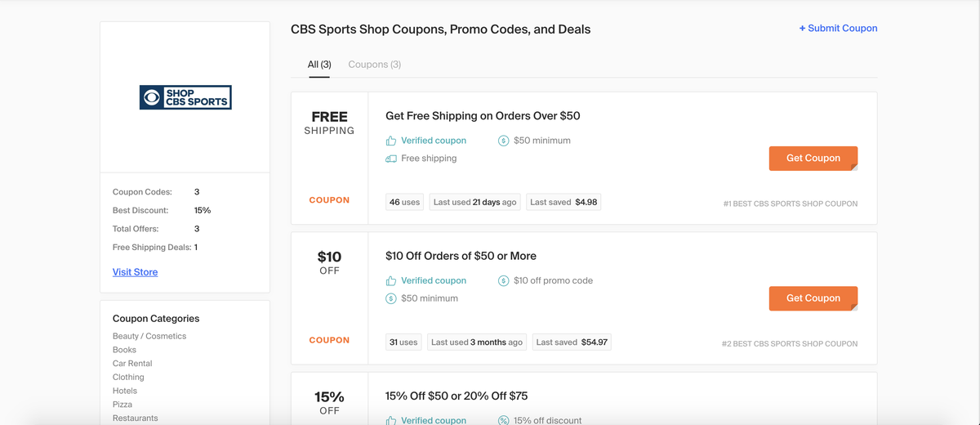Click the truck icon beside Free shipping
Image resolution: width=980 pixels, height=425 pixels.
pos(391,159)
